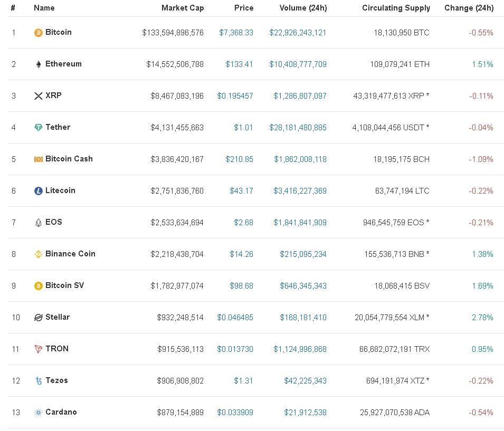504x431 pixels.
Task: Click Bitcoin volume $22,926,243,121
Action: 298,33
